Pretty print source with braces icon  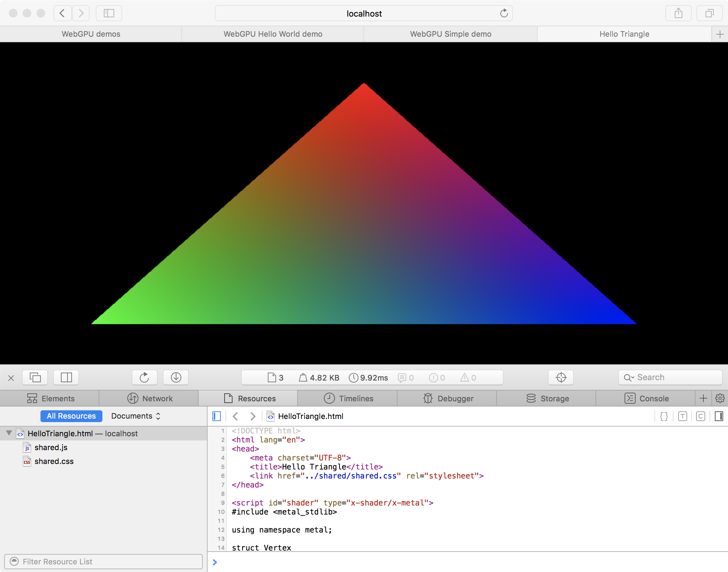coord(664,416)
